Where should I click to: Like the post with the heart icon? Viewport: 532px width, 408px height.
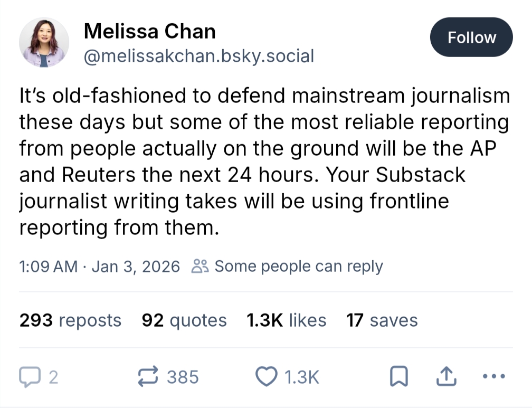tap(267, 376)
